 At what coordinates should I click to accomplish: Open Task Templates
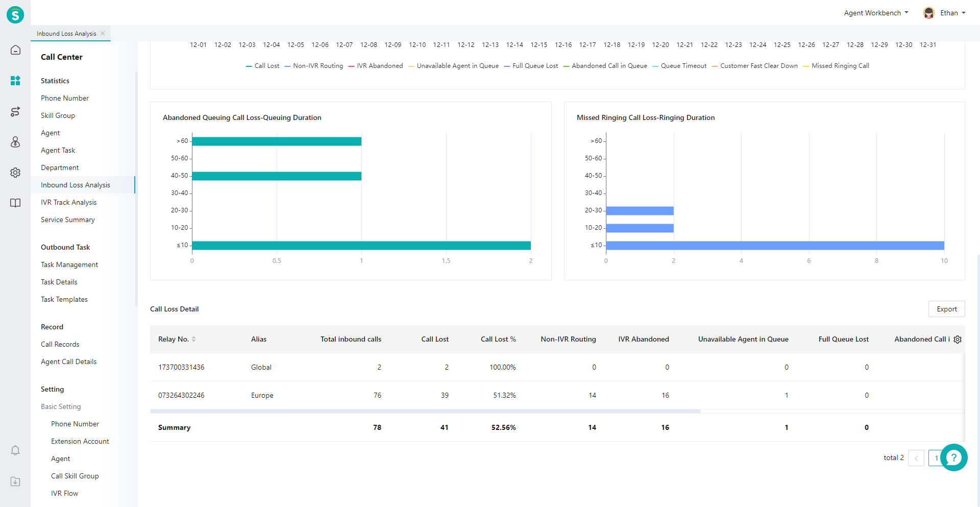coord(64,299)
